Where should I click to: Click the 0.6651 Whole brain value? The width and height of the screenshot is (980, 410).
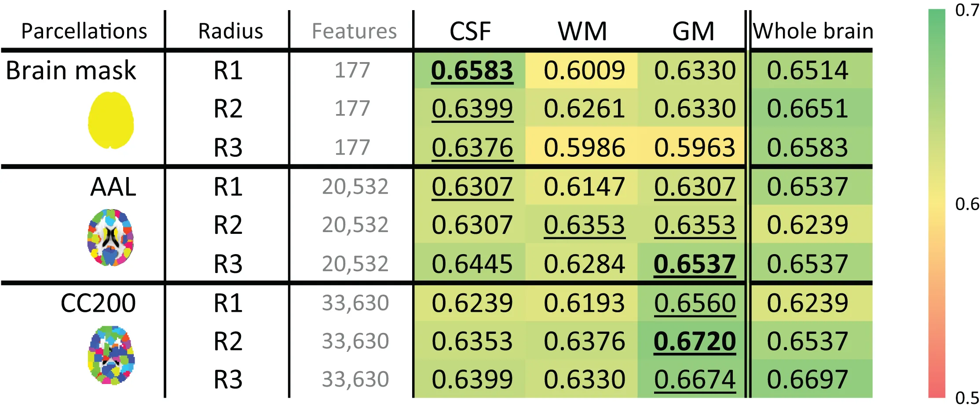(x=808, y=109)
